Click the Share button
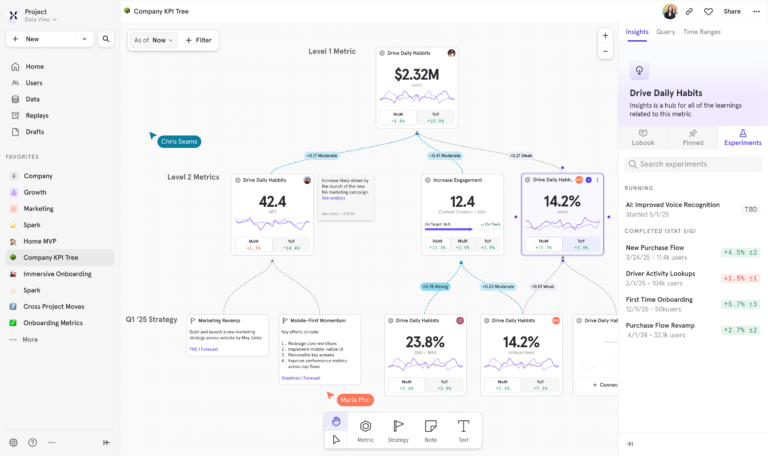Viewport: 768px width, 456px height. pos(732,11)
